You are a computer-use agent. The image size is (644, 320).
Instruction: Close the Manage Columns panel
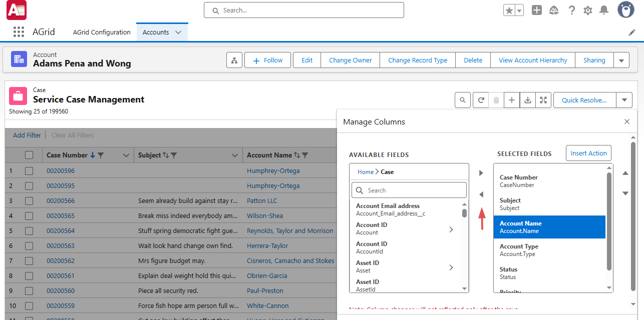[x=627, y=121]
